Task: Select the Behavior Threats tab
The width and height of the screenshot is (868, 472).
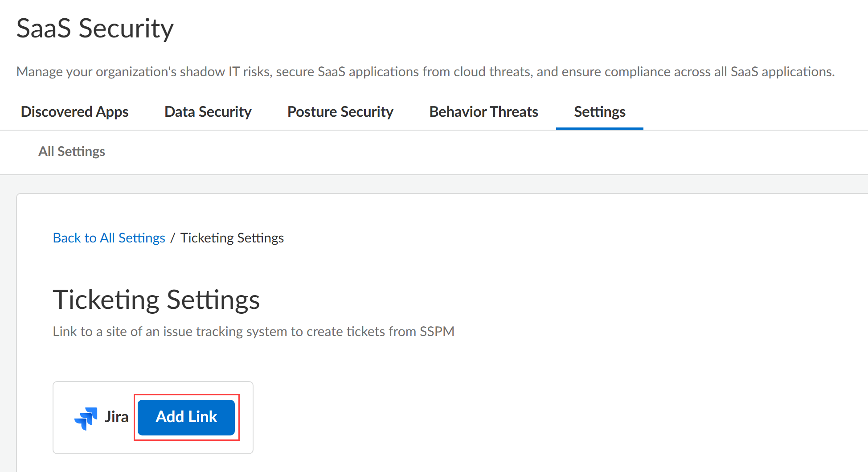Action: (x=483, y=112)
